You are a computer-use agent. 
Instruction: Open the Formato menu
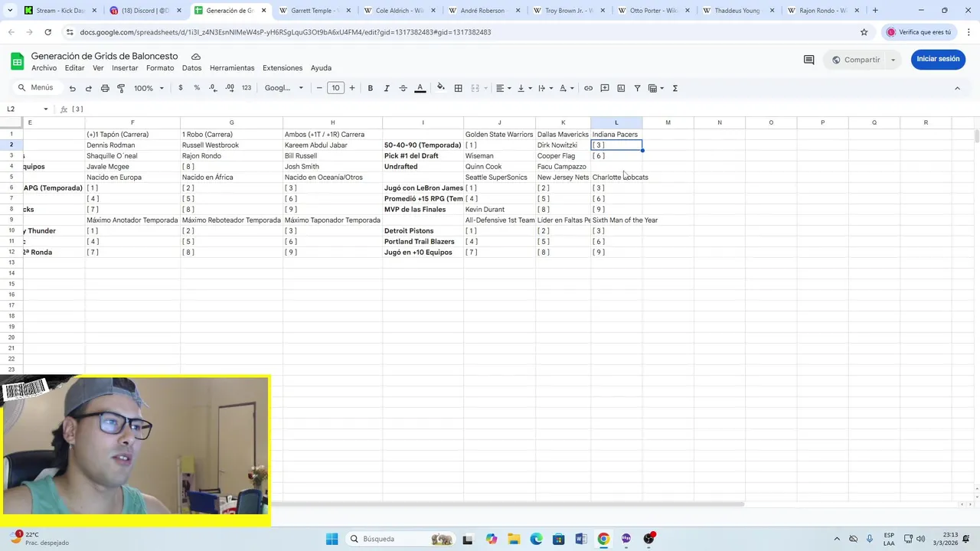click(x=160, y=68)
